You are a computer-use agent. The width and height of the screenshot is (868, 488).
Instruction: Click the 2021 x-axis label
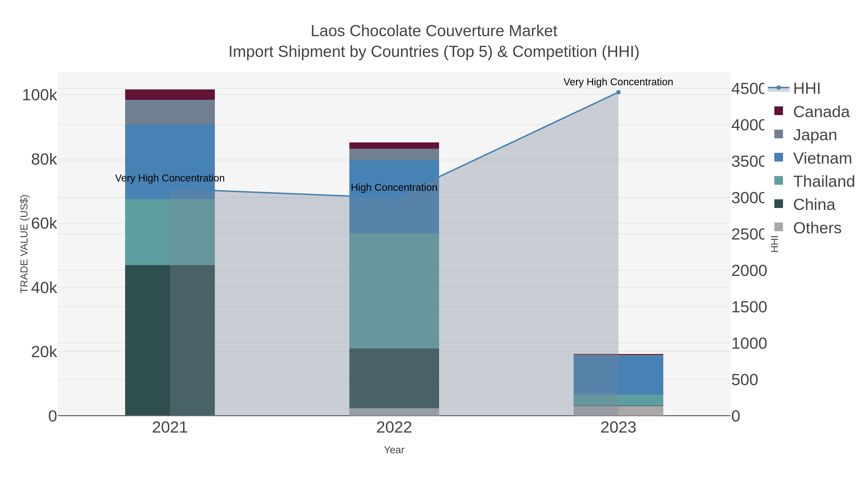click(170, 428)
